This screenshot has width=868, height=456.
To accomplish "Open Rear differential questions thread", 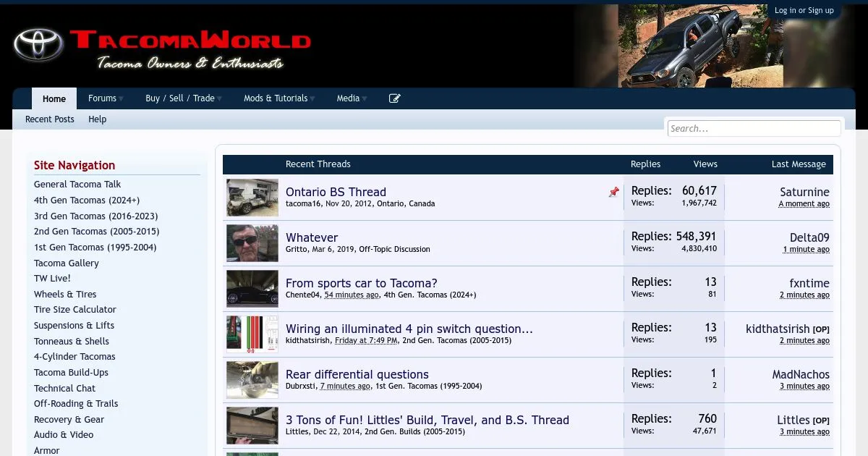I will point(357,374).
